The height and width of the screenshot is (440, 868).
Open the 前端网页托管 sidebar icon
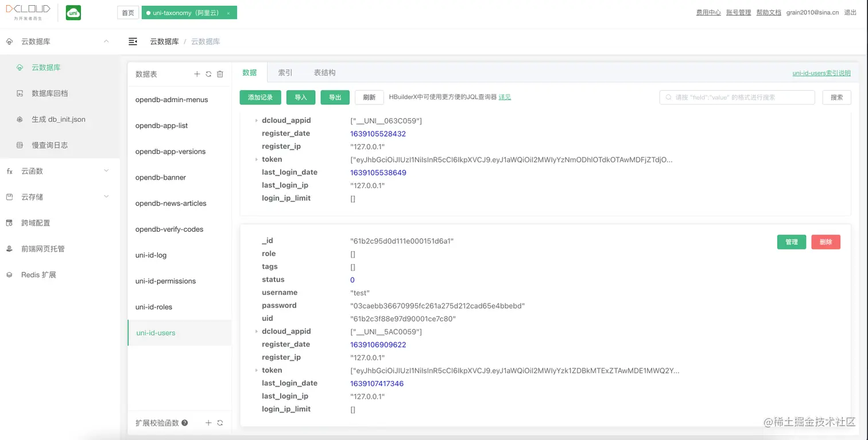(x=9, y=249)
